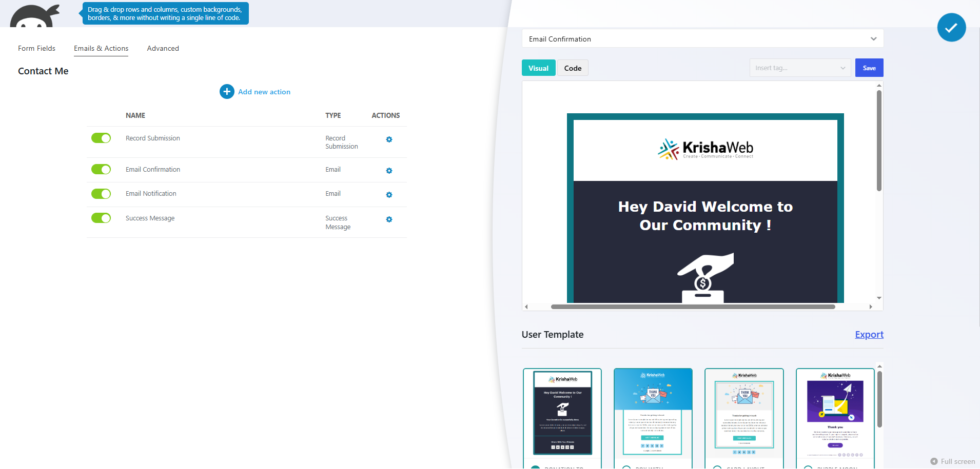Viewport: 980px width, 469px height.
Task: Click the donation hand illustration in preview
Action: pyautogui.click(x=705, y=277)
